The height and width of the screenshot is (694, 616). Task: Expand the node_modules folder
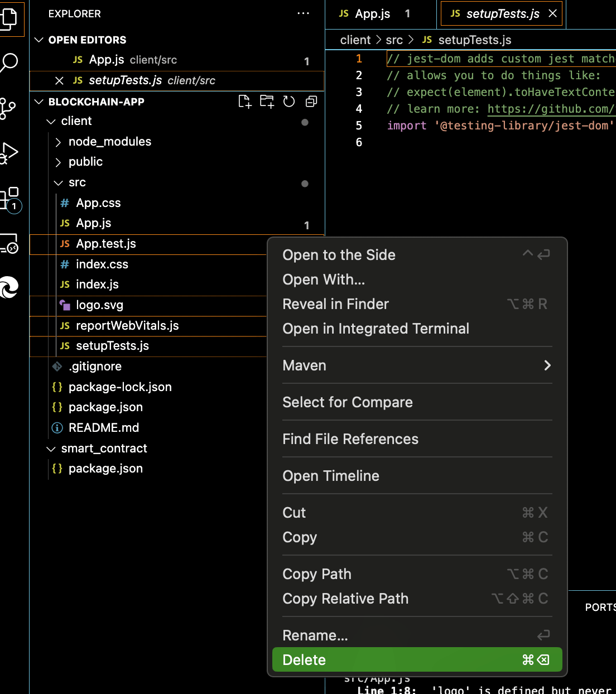(109, 142)
